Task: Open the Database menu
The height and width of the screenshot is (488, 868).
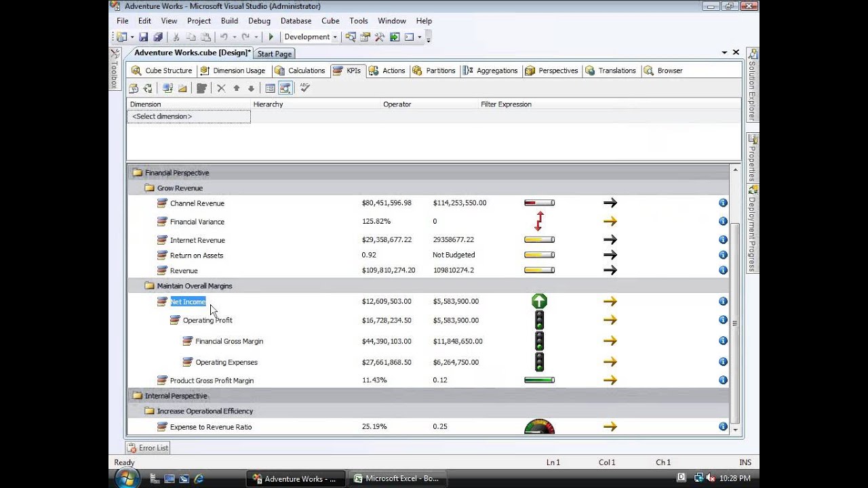Action: [296, 21]
